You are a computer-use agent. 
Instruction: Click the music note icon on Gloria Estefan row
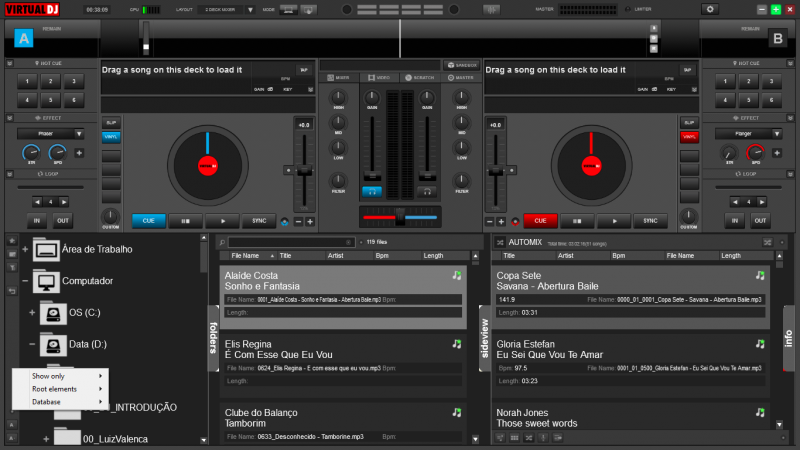click(760, 344)
